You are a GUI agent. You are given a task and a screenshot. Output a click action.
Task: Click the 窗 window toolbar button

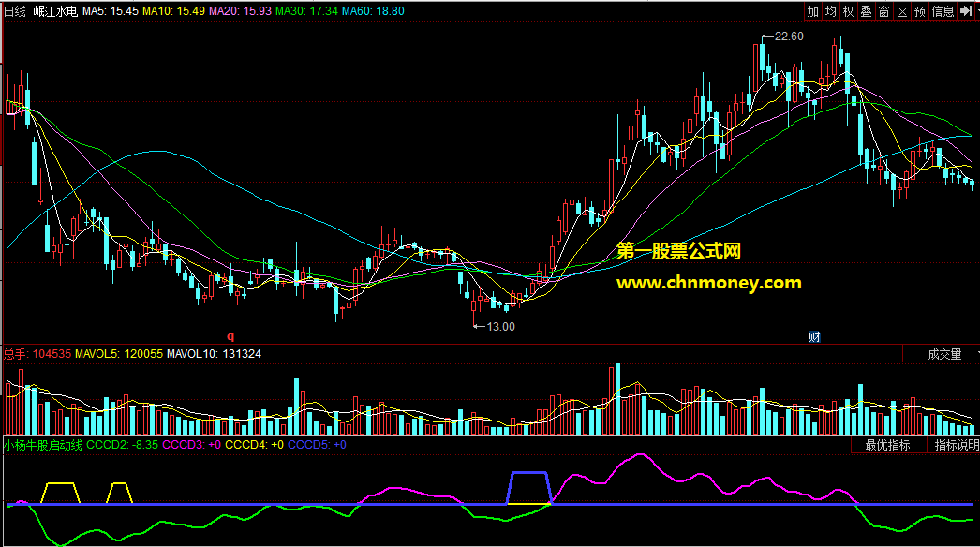coord(883,11)
